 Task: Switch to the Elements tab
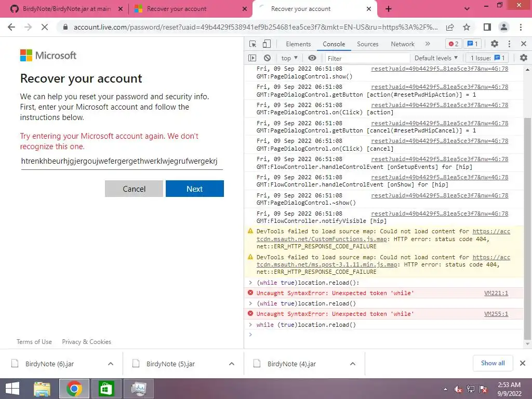pos(298,44)
